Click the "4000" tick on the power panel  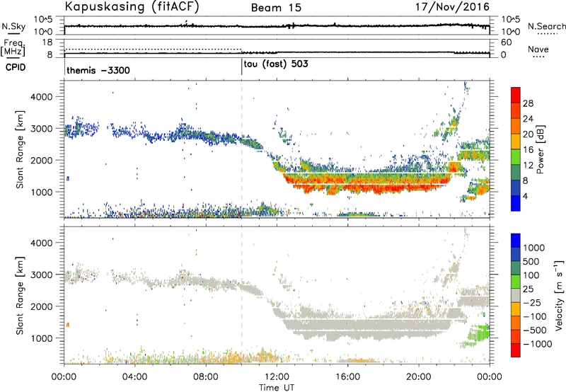(x=41, y=97)
